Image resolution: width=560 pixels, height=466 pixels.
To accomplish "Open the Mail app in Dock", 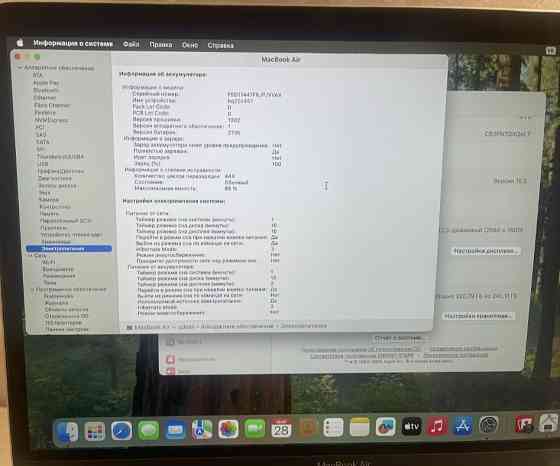I will [x=175, y=430].
